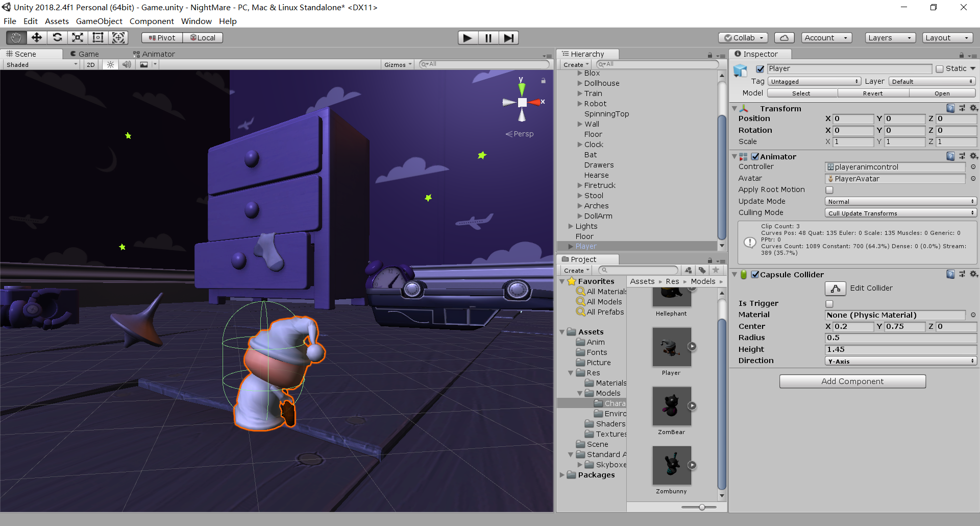Pick Controller object with circle selector
Image resolution: width=980 pixels, height=526 pixels.
click(973, 167)
